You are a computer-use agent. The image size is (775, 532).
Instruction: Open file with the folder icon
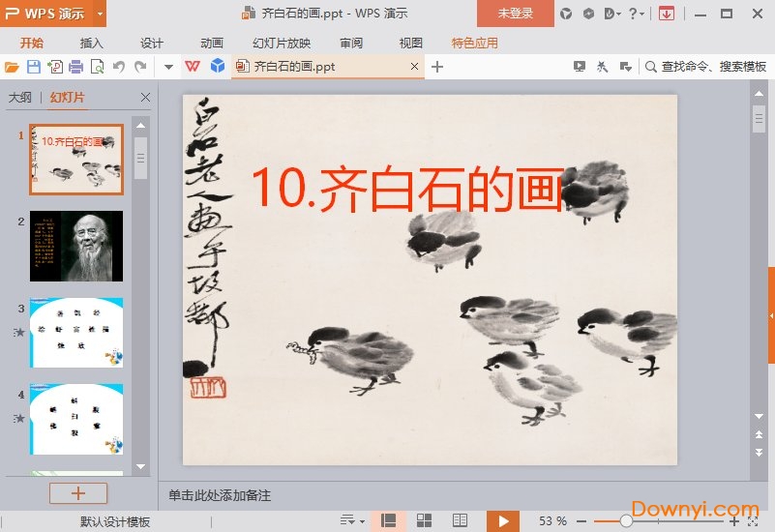tap(12, 67)
